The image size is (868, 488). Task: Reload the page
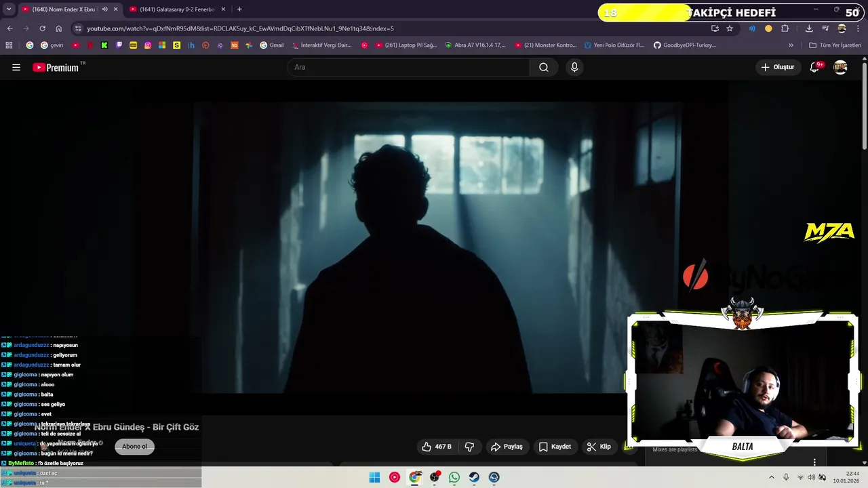[42, 28]
